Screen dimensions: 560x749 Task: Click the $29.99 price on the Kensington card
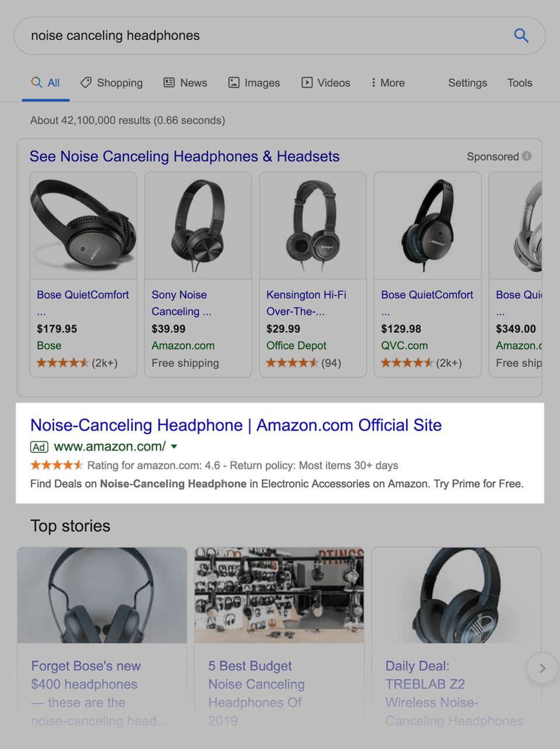point(283,329)
